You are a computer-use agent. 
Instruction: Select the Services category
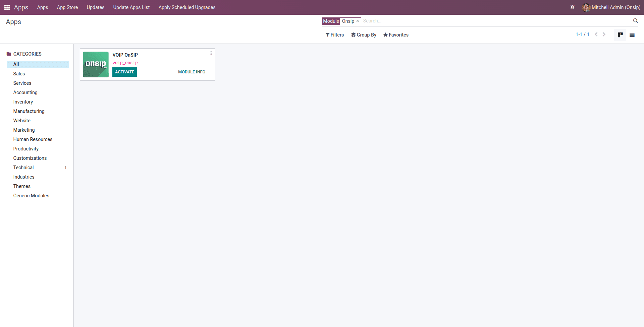pos(38,83)
